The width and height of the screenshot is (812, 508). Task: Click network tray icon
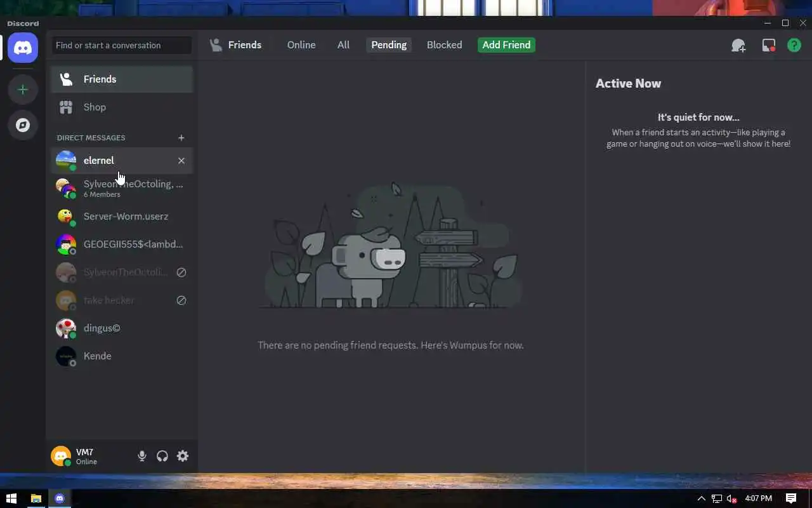click(717, 498)
